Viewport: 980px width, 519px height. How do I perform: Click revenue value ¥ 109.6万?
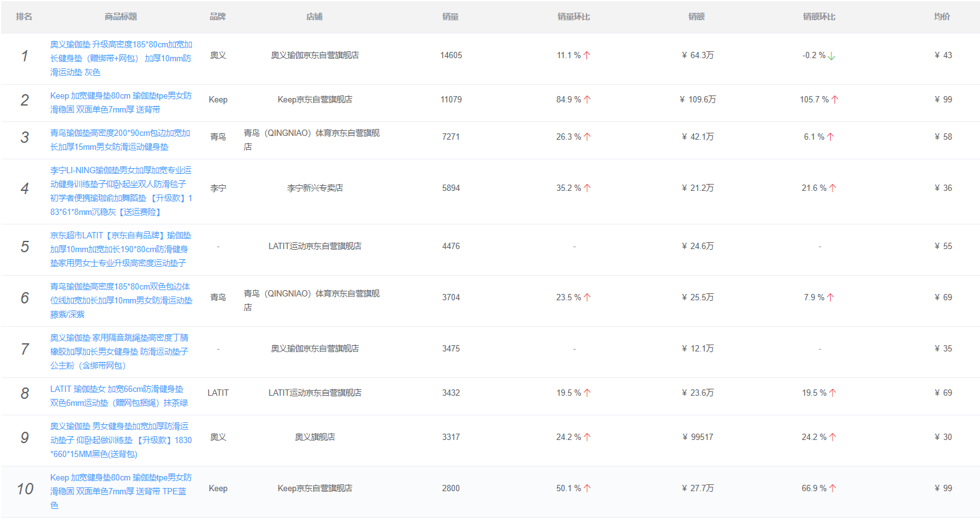(698, 100)
